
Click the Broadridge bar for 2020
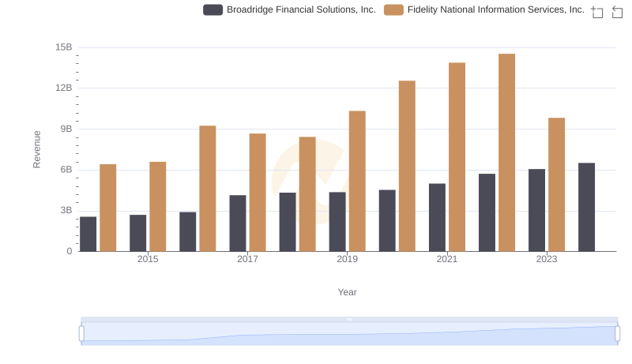point(387,220)
